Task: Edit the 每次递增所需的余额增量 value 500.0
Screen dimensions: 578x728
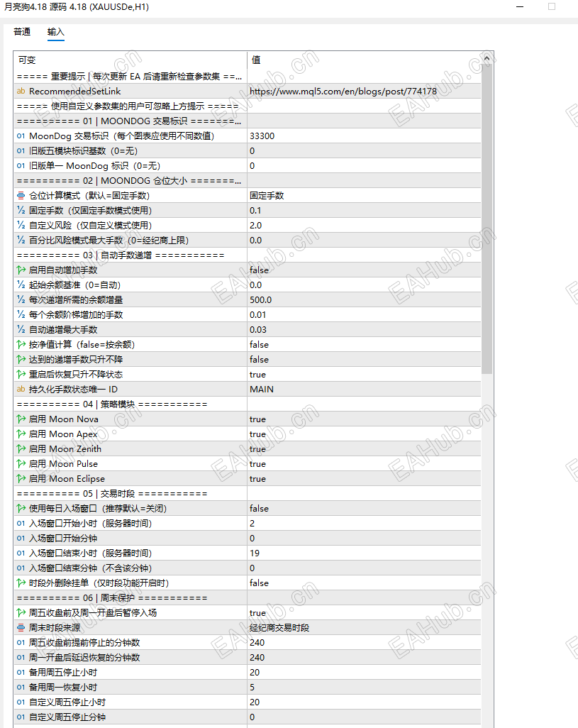Action: (364, 300)
